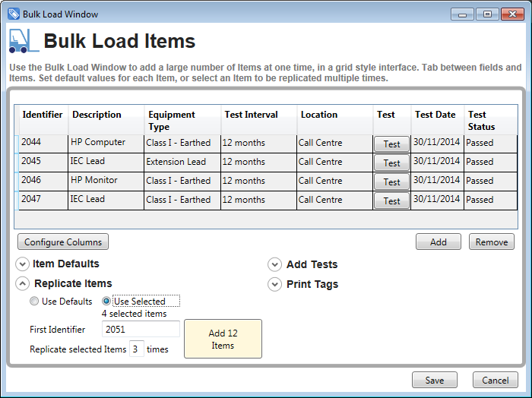The height and width of the screenshot is (398, 532).
Task: Expand the Print Tags section
Action: (x=274, y=285)
